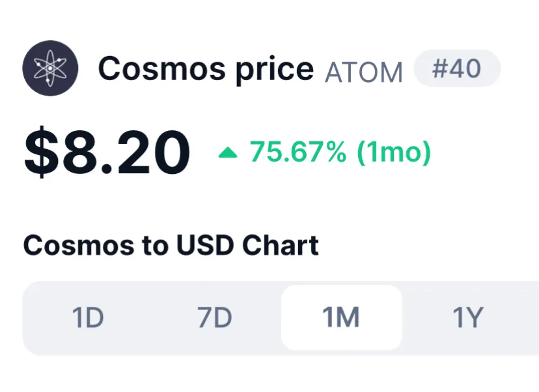Screen dimensions: 539x392
Task: Switch to the 1Y chart range
Action: (468, 317)
